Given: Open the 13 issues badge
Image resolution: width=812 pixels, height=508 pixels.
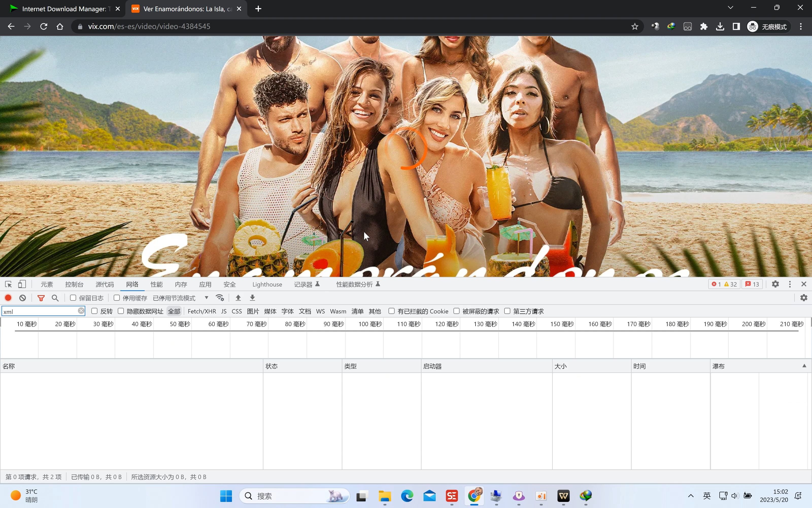Looking at the screenshot, I should tap(752, 284).
